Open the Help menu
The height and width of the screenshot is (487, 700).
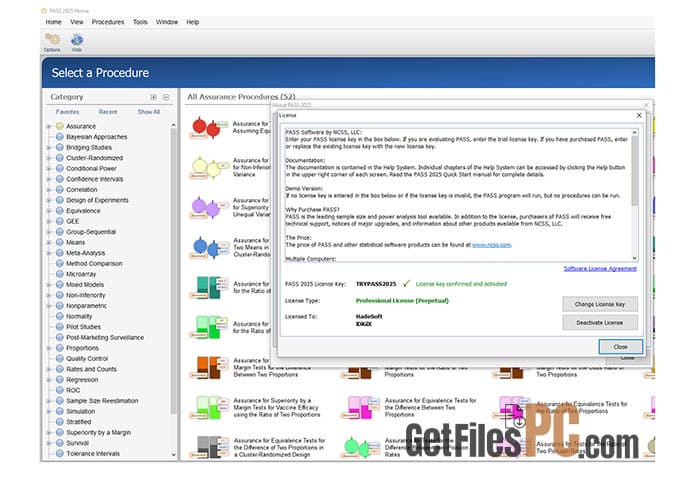[192, 22]
